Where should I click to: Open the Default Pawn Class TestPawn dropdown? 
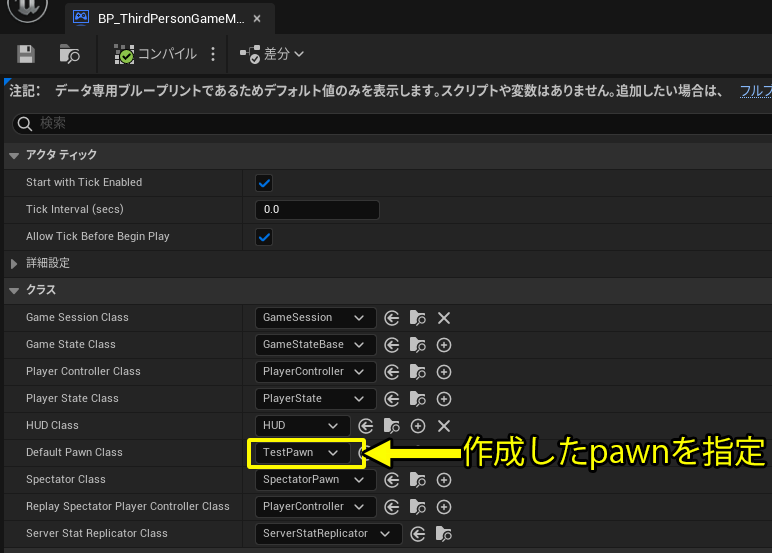pos(302,453)
